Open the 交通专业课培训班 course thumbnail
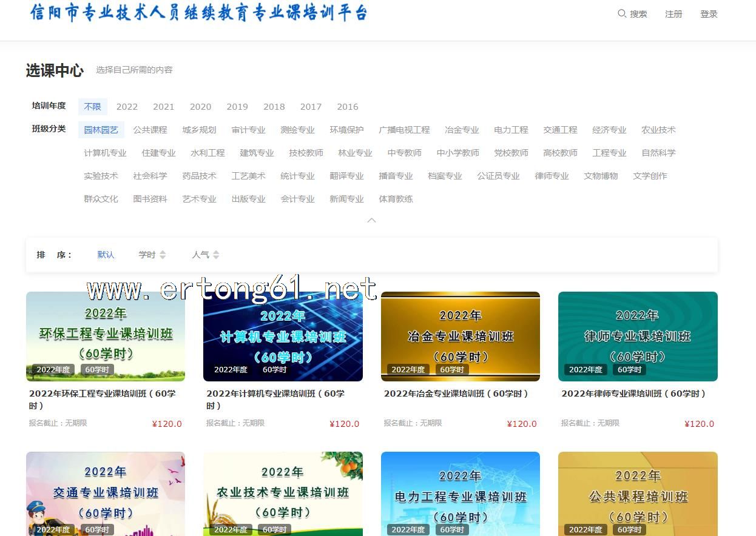This screenshot has width=756, height=536. pos(106,494)
